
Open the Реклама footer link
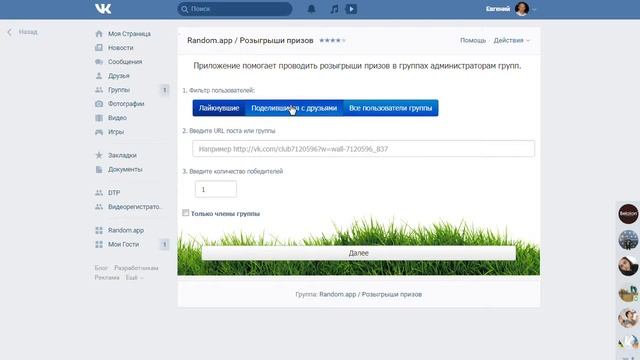pos(107,278)
